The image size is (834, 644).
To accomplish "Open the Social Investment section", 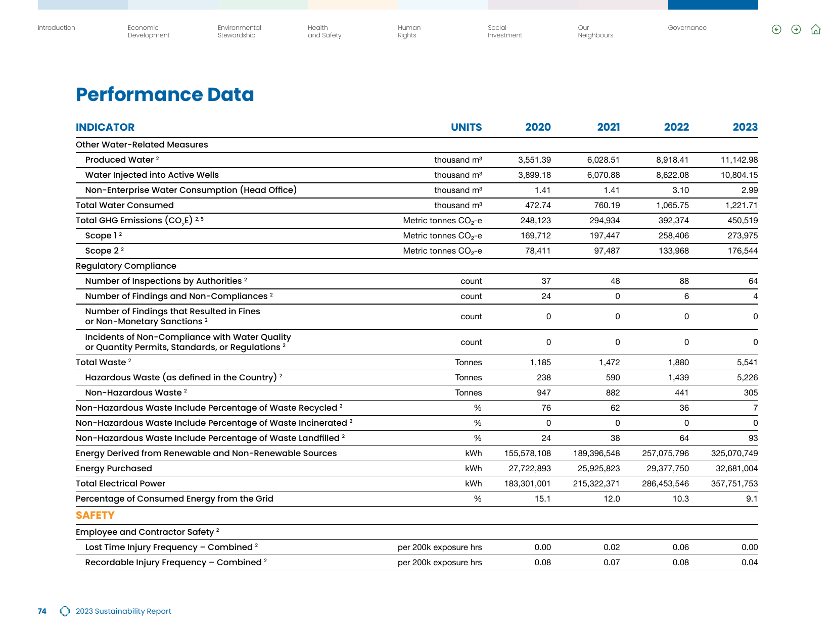I will 505,31.
